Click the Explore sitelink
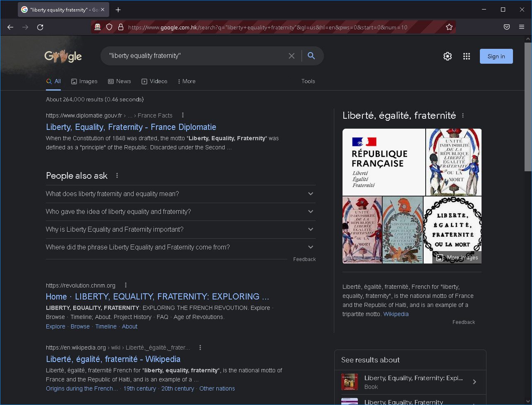The width and height of the screenshot is (532, 405). pyautogui.click(x=55, y=326)
